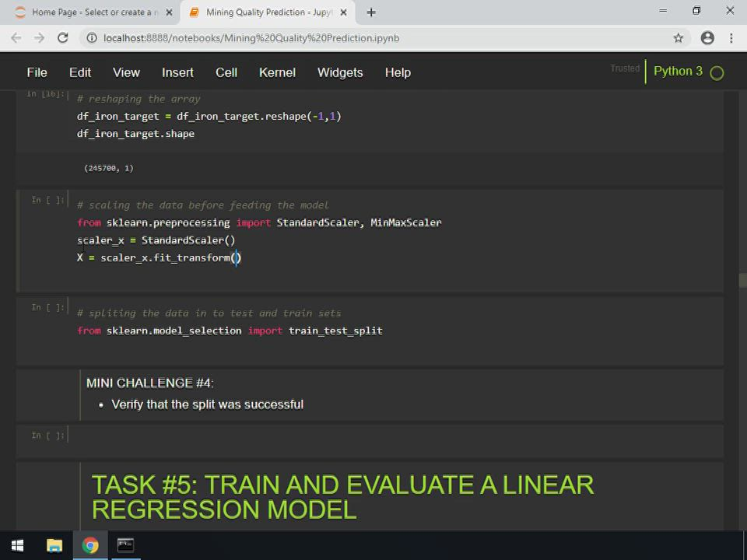This screenshot has width=747, height=560.
Task: Click 'Verify that the split was successful' bullet
Action: 207,404
